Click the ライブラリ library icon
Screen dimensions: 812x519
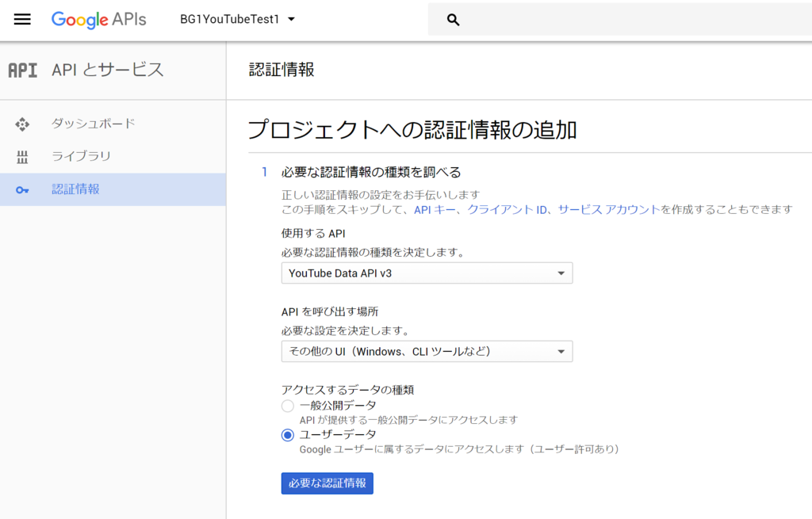tap(22, 158)
